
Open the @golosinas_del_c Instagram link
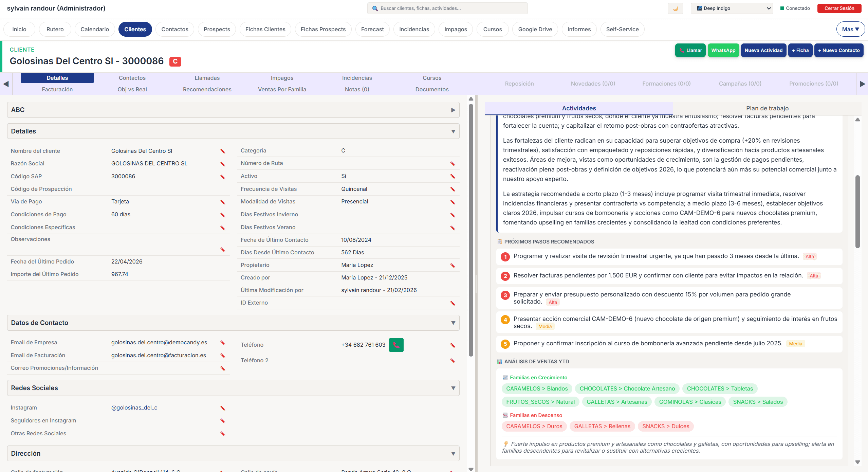[134, 407]
